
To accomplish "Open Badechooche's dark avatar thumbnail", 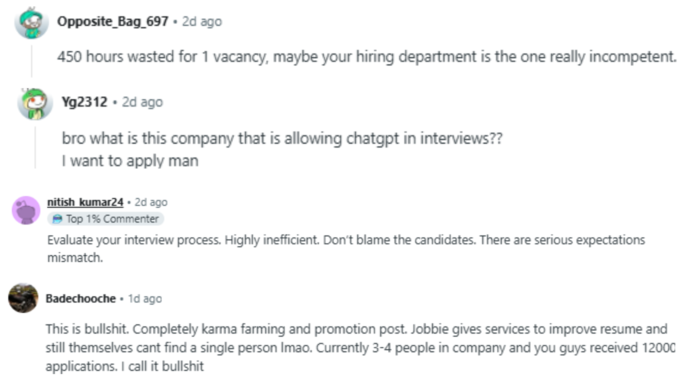I will tap(23, 298).
